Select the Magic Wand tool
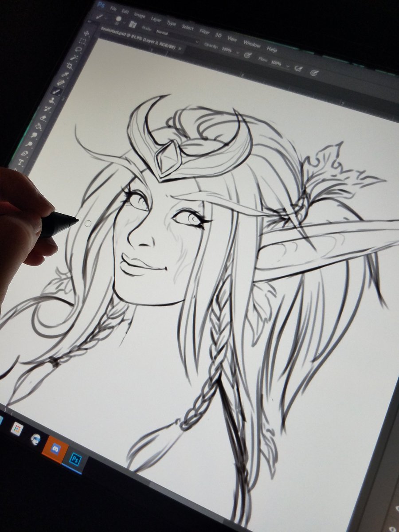 click(x=74, y=58)
